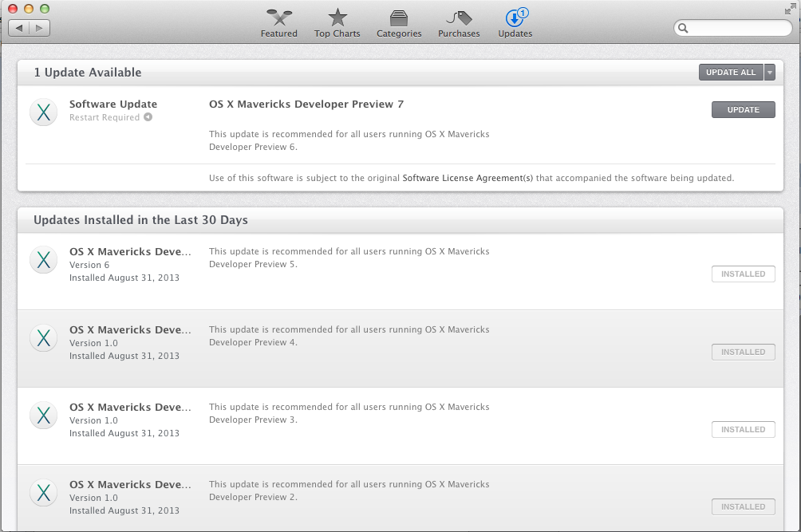Screen dimensions: 801x532
Task: Click the search magnifier icon
Action: click(x=683, y=28)
